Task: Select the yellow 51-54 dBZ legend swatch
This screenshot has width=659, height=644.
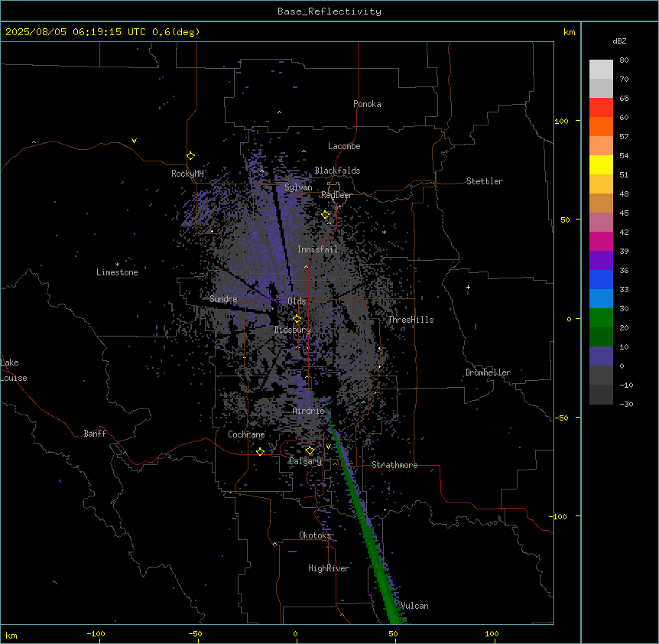Action: pyautogui.click(x=601, y=164)
